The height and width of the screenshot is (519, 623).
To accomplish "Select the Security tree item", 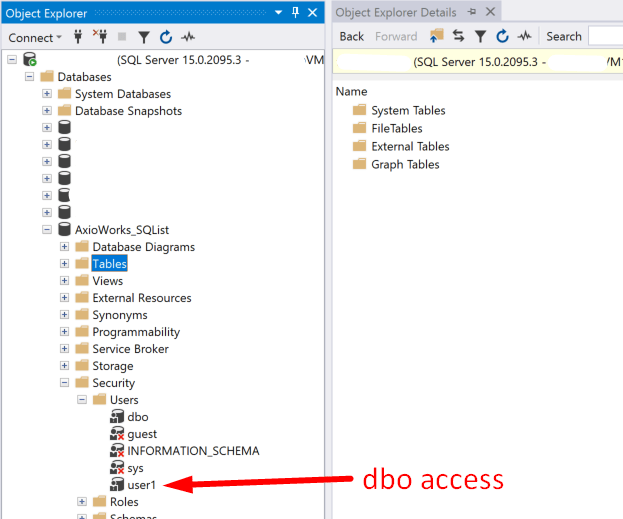I will pos(114,383).
